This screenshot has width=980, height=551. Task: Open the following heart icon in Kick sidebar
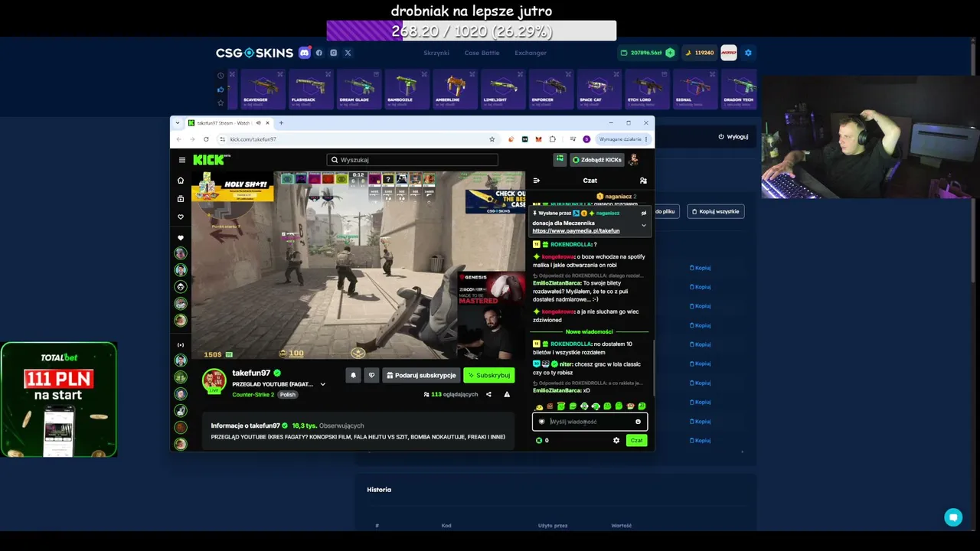[181, 217]
